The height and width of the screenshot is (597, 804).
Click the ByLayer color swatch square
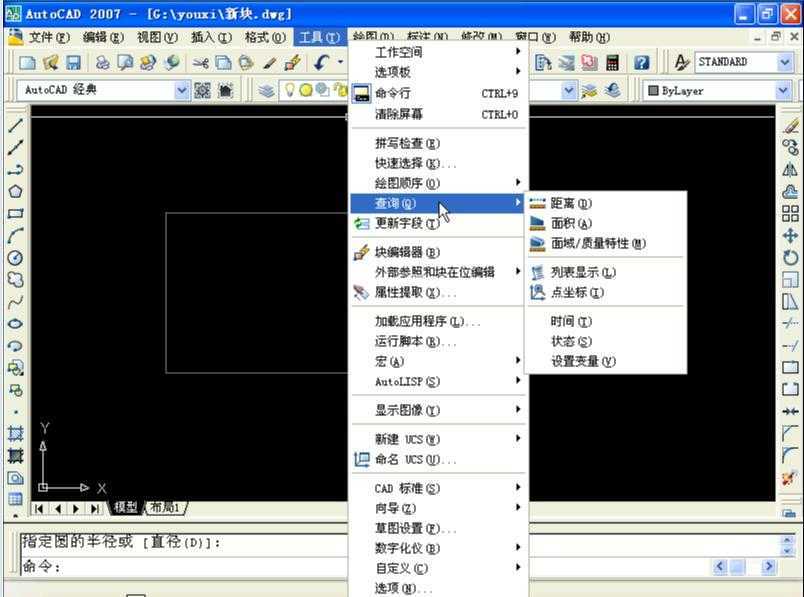point(653,91)
